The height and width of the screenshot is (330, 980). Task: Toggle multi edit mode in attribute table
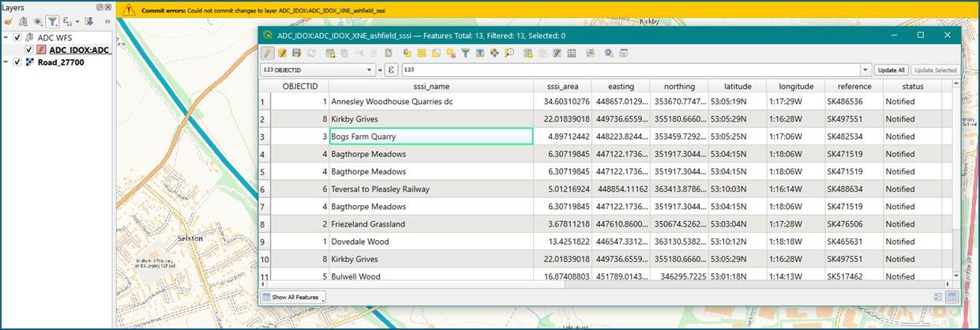point(282,53)
